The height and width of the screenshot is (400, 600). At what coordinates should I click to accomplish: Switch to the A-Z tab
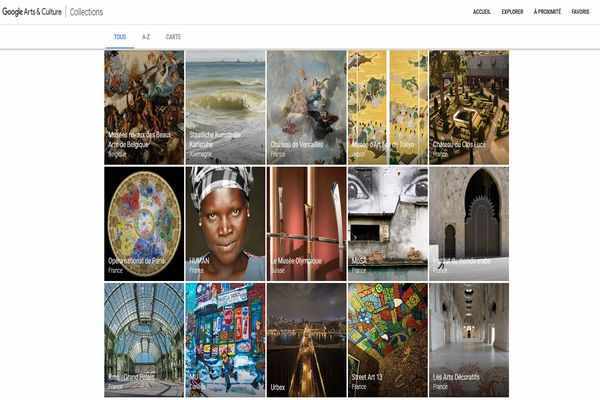click(146, 37)
